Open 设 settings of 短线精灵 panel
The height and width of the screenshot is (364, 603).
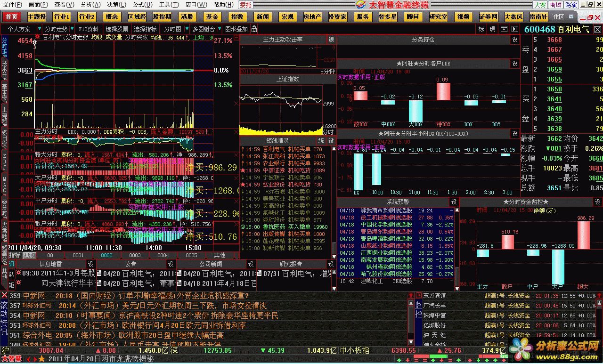point(331,141)
